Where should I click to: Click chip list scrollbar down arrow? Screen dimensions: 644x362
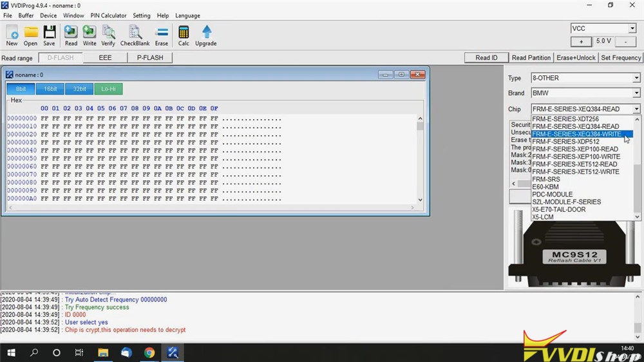tap(637, 216)
